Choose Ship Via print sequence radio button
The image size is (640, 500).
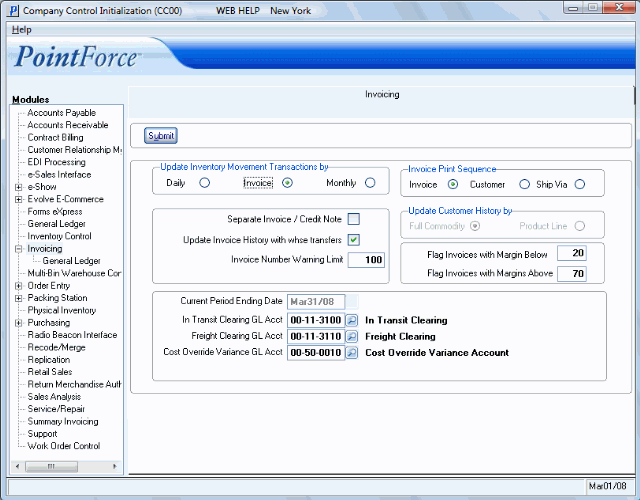(x=580, y=184)
